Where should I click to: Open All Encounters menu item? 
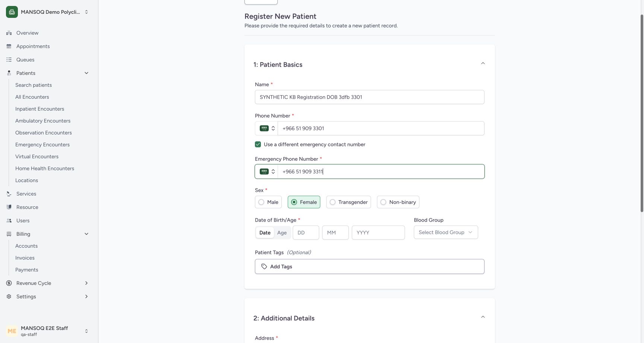pos(32,97)
